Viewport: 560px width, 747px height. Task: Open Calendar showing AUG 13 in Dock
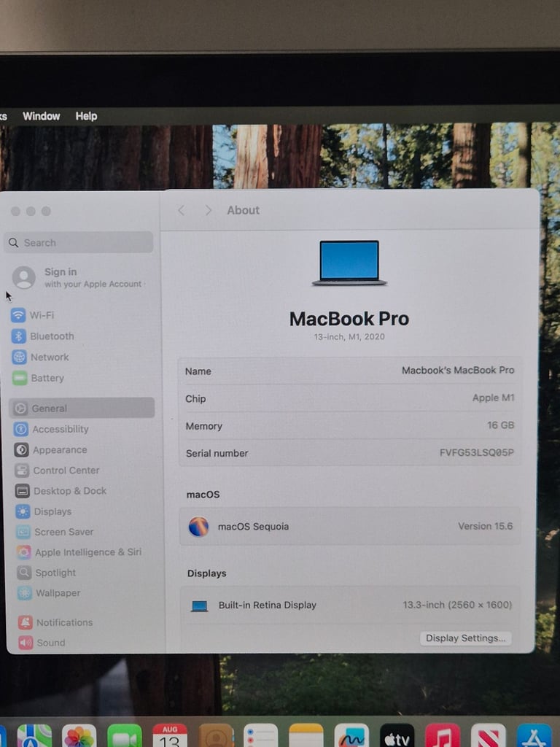click(x=170, y=735)
